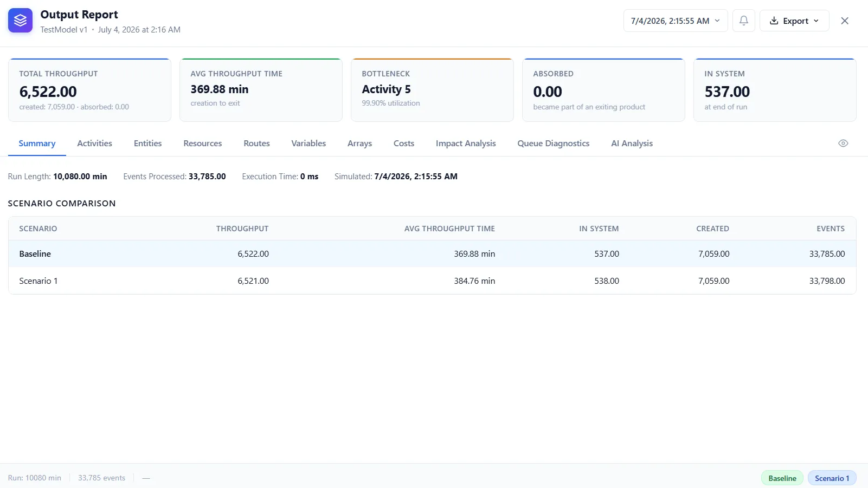Click the AVG THROUGHPUT TIME column header
Image resolution: width=868 pixels, height=488 pixels.
coord(449,229)
